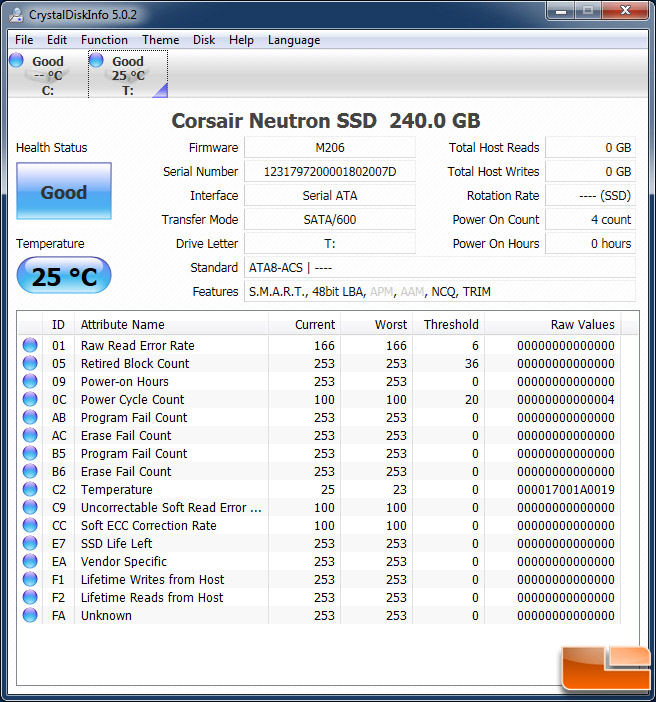Minimize the CrystalDiskInfo window
The height and width of the screenshot is (702, 656).
pyautogui.click(x=561, y=11)
